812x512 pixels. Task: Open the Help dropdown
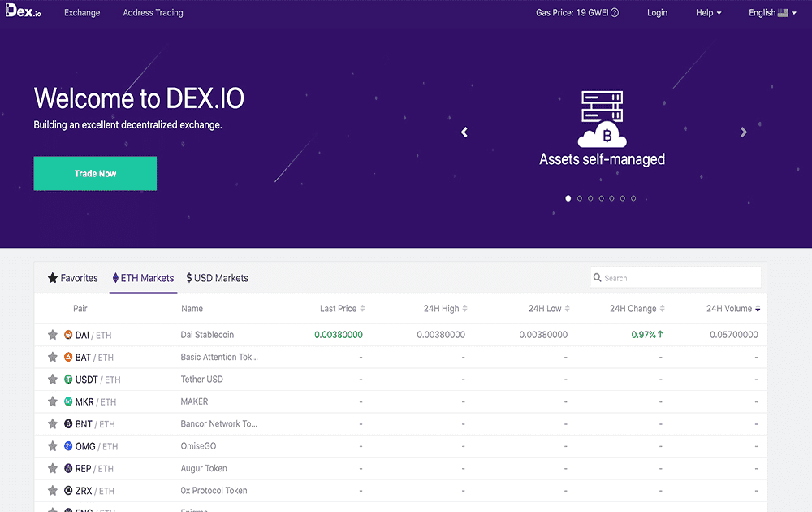pyautogui.click(x=708, y=12)
